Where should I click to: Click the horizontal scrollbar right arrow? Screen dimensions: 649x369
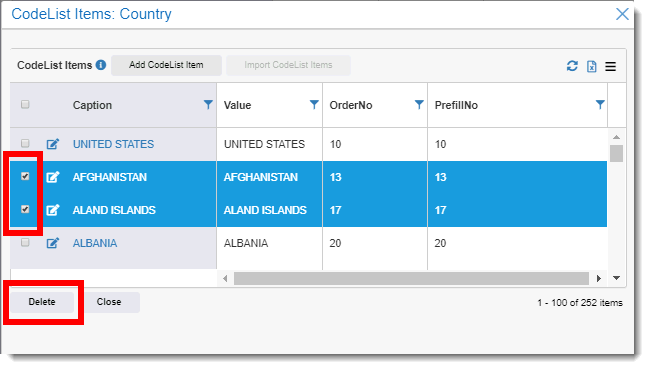click(x=599, y=278)
